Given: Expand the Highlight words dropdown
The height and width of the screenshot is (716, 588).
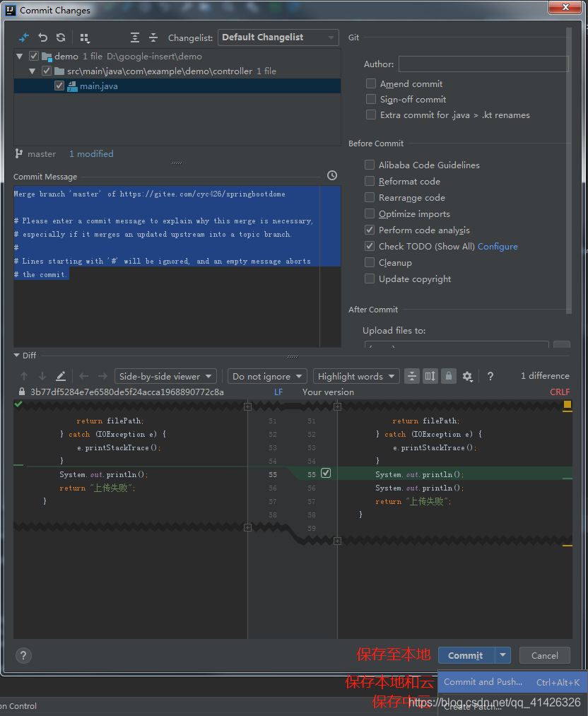Looking at the screenshot, I should [357, 377].
